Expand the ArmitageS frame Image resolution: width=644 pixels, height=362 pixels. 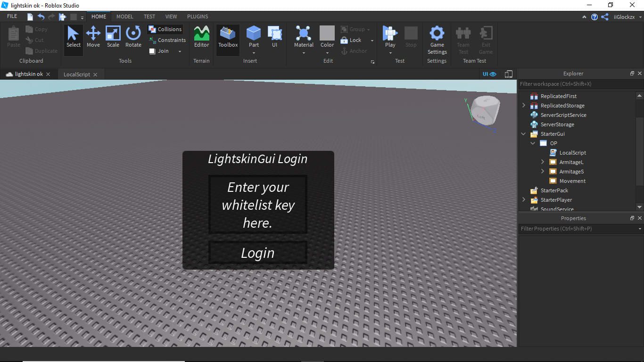coord(543,172)
